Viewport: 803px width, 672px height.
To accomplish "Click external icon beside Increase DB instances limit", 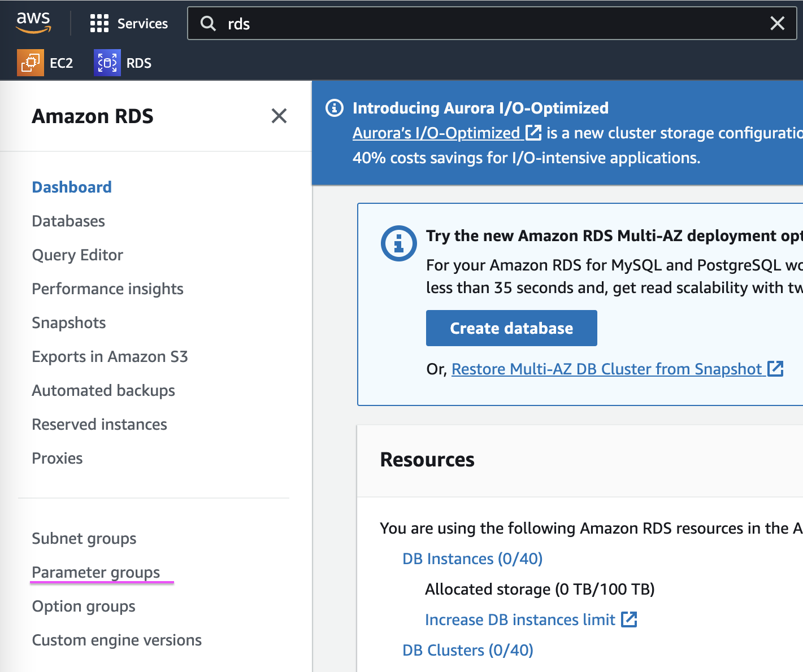I will point(629,619).
